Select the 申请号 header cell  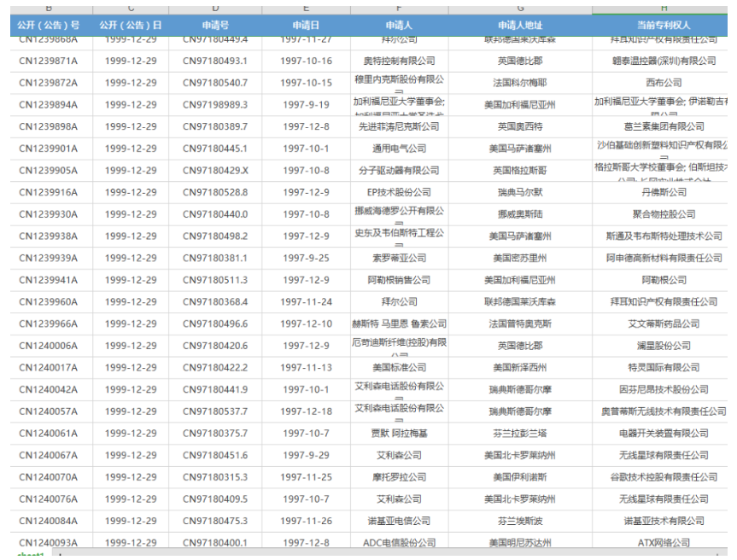click(215, 26)
